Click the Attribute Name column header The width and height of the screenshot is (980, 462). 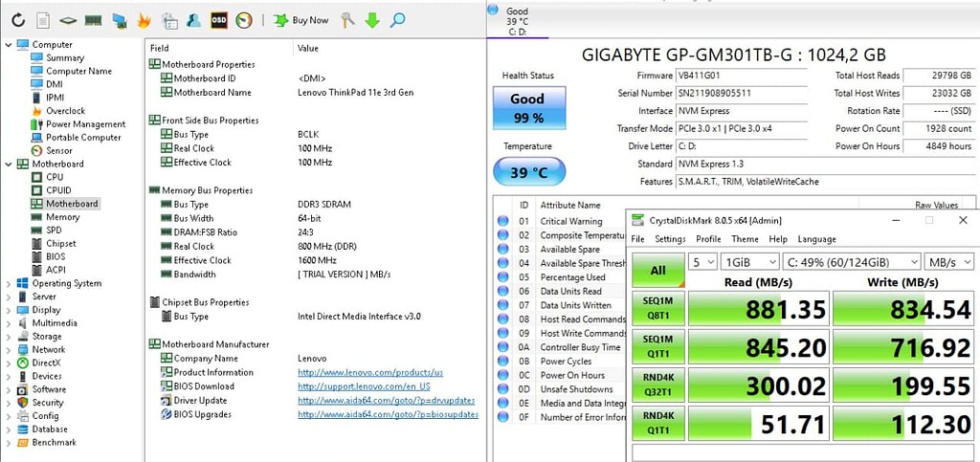pyautogui.click(x=570, y=205)
